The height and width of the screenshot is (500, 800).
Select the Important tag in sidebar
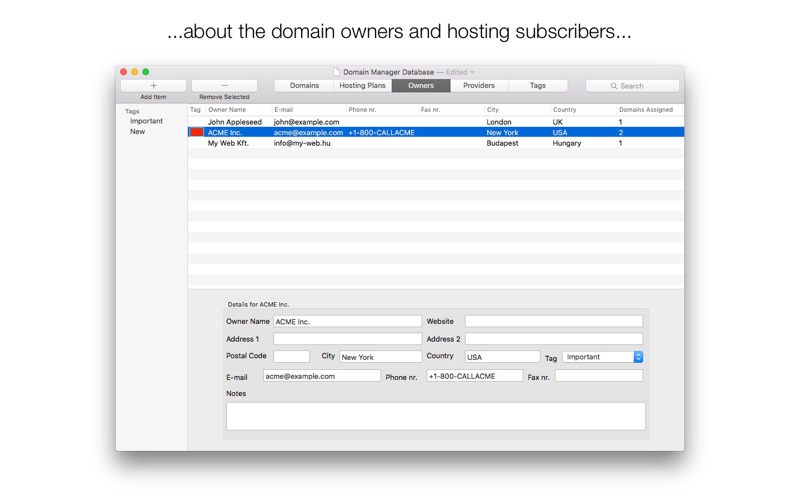tap(146, 121)
